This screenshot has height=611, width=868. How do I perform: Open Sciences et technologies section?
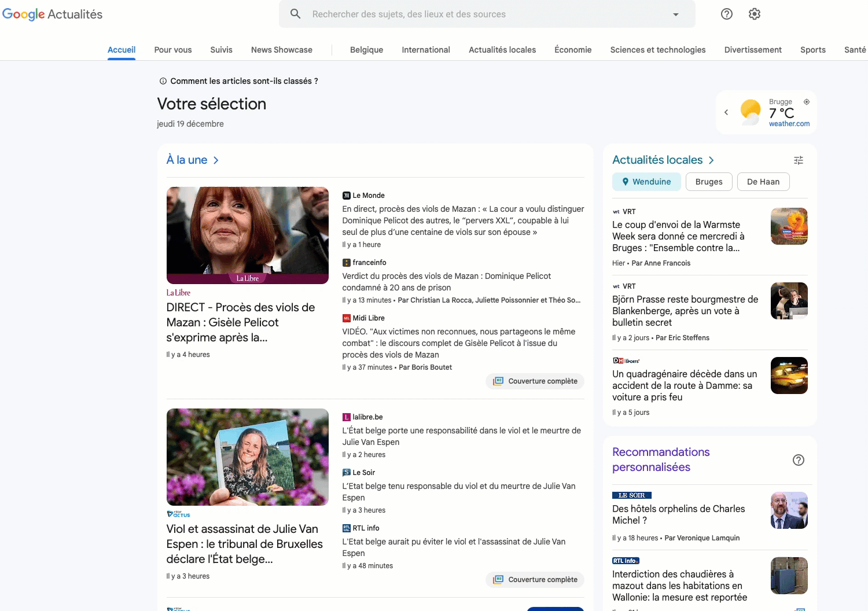pyautogui.click(x=658, y=50)
